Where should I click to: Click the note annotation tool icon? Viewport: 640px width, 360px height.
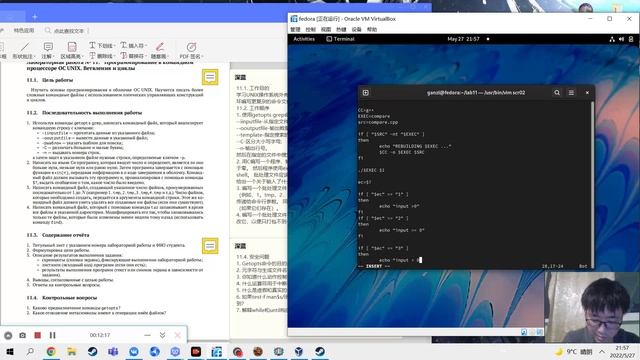tap(48, 47)
